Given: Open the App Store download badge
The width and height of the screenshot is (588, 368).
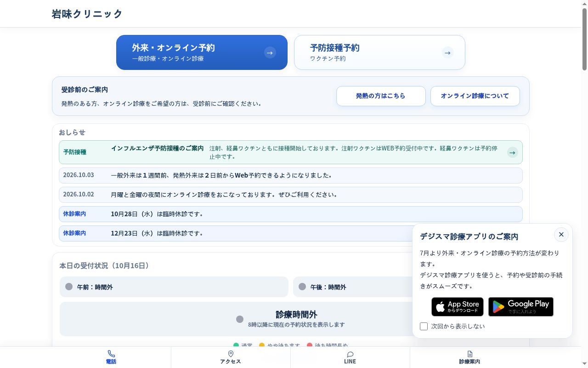Looking at the screenshot, I should pos(458,307).
